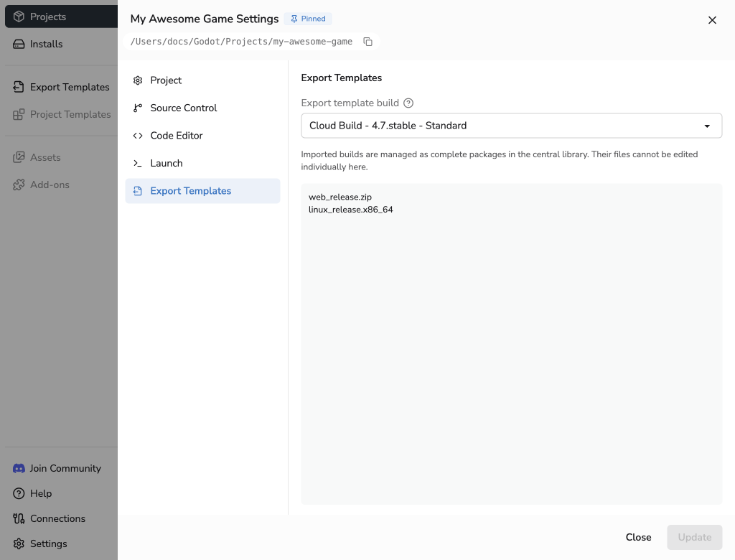Open Projects in the main sidebar
The height and width of the screenshot is (560, 735).
(x=62, y=17)
